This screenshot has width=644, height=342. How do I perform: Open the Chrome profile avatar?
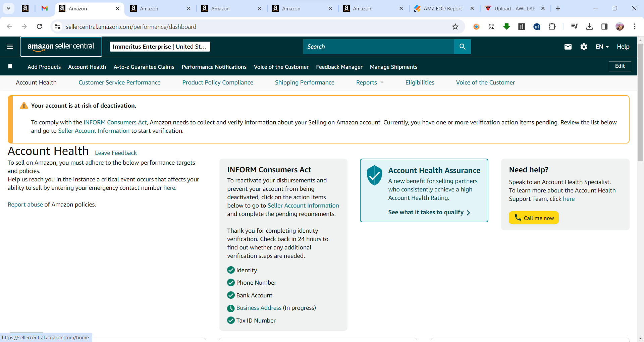[620, 26]
